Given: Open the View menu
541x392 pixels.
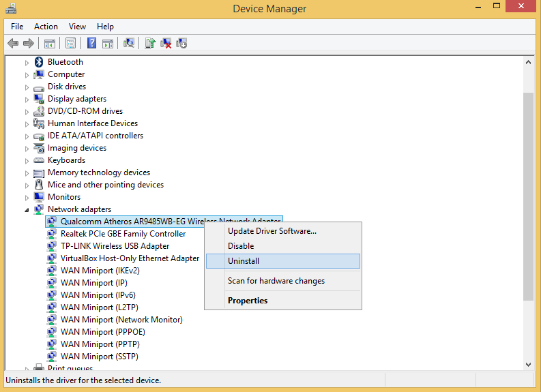Looking at the screenshot, I should (77, 27).
